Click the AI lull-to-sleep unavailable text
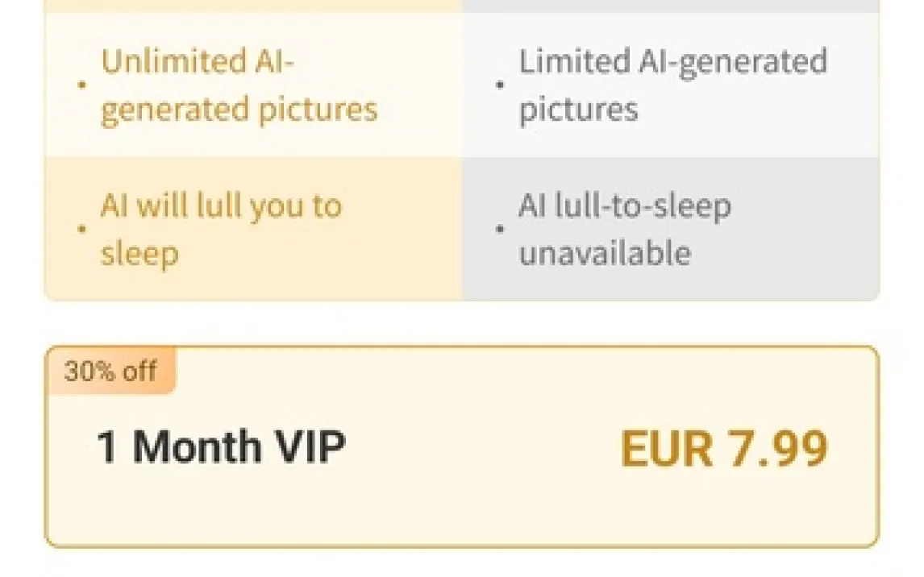924x577 pixels. tap(625, 230)
